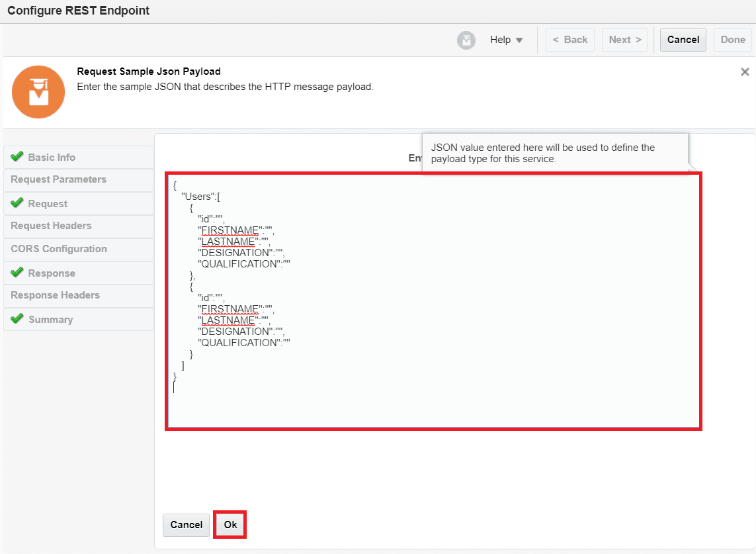
Task: Click the green checkmark beside Basic Info
Action: click(x=17, y=157)
